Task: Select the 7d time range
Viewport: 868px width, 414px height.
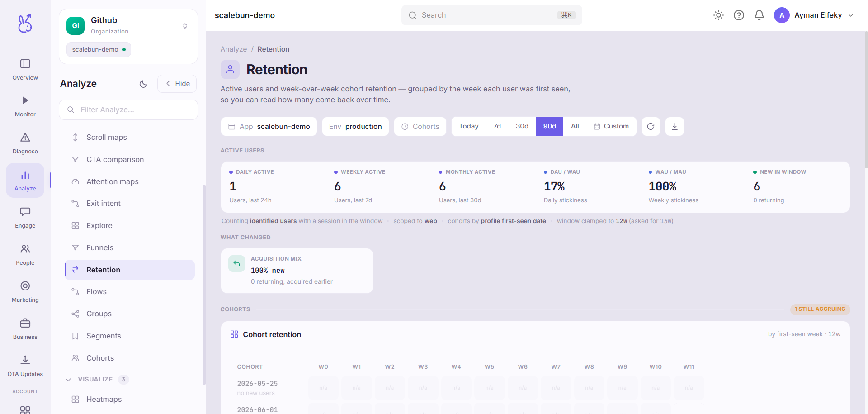Action: point(497,127)
